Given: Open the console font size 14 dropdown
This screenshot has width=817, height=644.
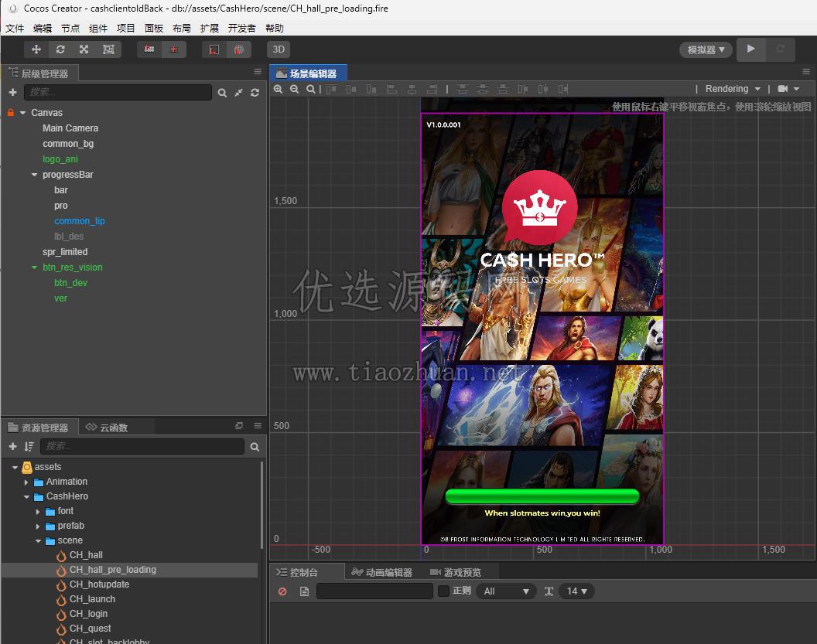Looking at the screenshot, I should tap(577, 591).
